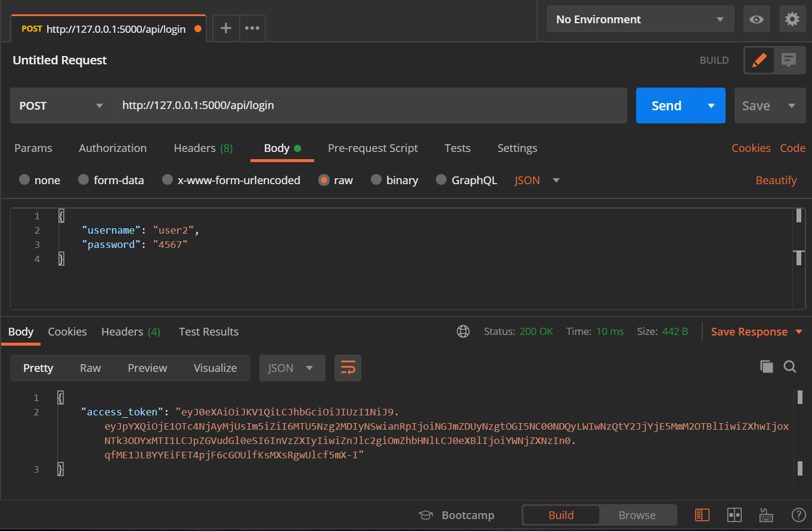Click the Save button
Screen dimensions: 812x531
click(756, 105)
